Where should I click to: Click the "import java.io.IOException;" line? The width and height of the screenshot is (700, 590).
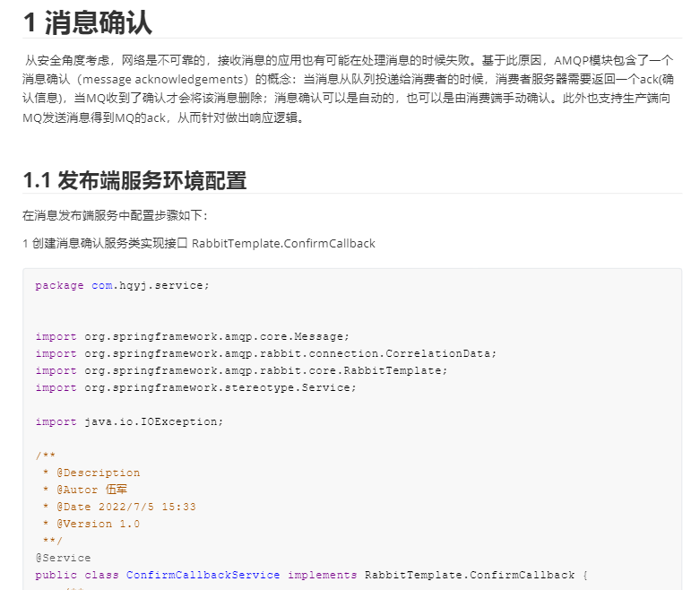pos(129,421)
